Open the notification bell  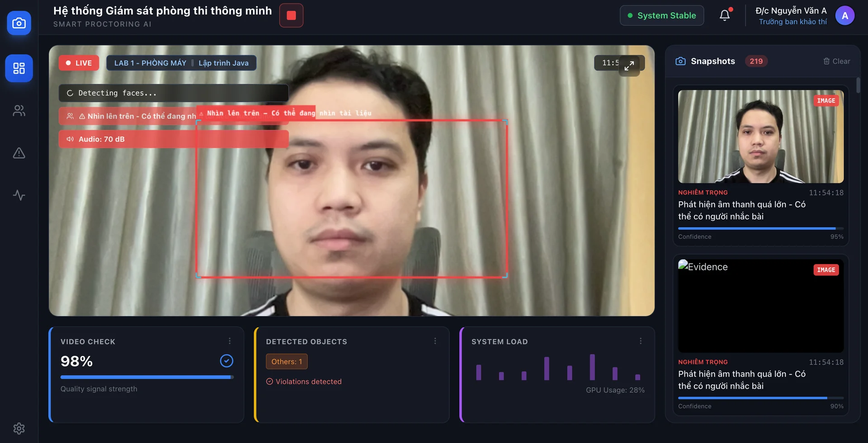coord(725,15)
